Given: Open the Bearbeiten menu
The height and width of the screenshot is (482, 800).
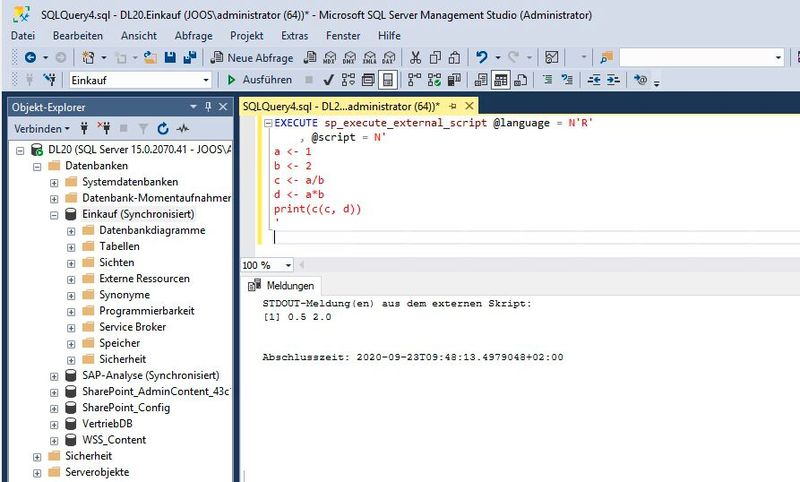Looking at the screenshot, I should (78, 36).
